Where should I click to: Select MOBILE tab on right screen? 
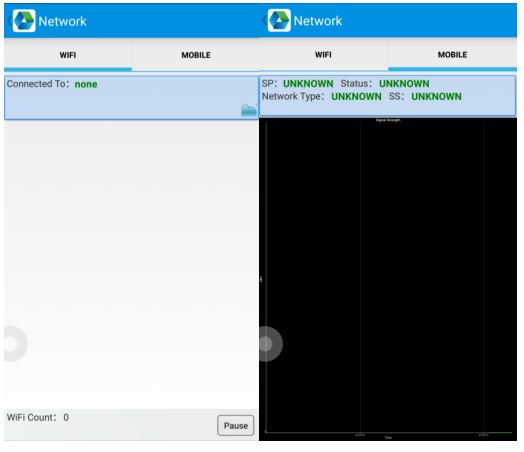coord(452,55)
